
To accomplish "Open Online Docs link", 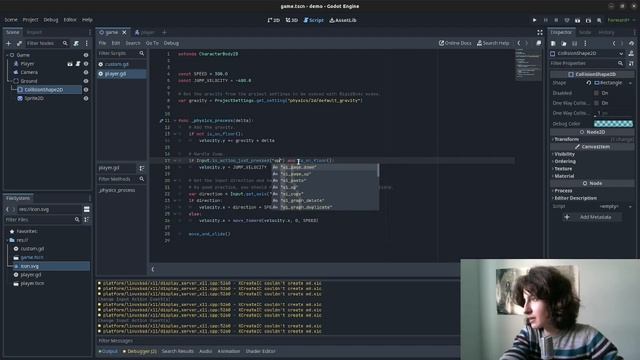I will coord(455,43).
